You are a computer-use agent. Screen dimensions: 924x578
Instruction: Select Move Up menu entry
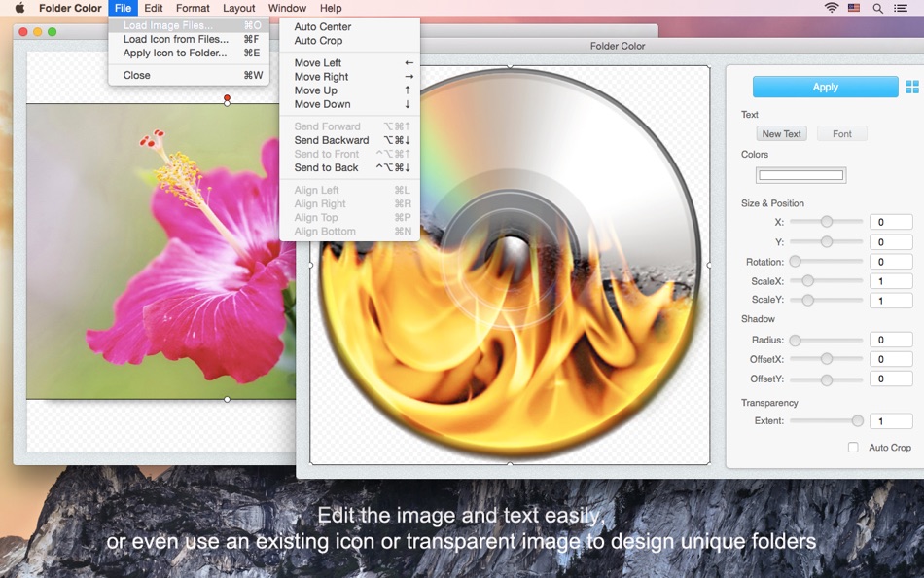tap(349, 90)
